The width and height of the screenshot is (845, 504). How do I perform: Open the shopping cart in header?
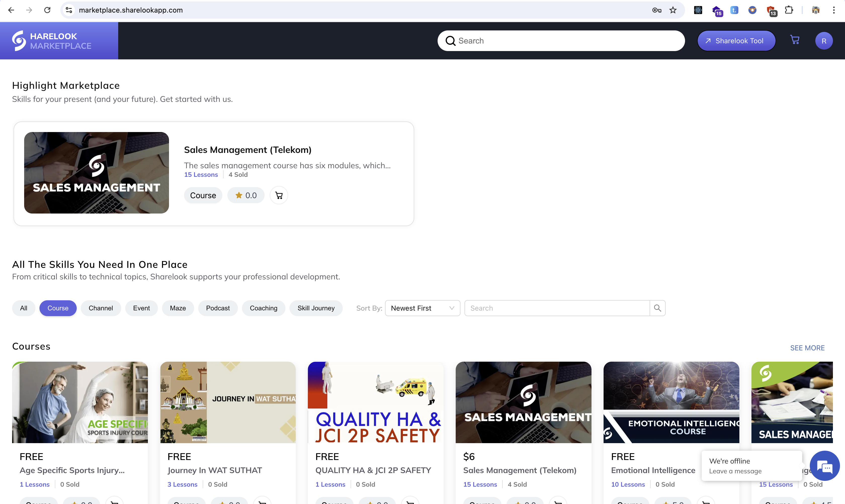pyautogui.click(x=795, y=40)
